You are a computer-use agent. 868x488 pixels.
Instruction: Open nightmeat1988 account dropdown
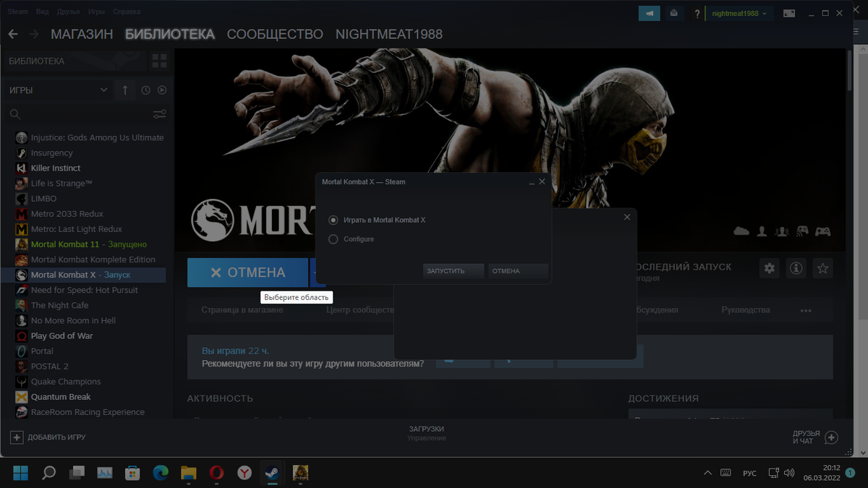point(740,13)
